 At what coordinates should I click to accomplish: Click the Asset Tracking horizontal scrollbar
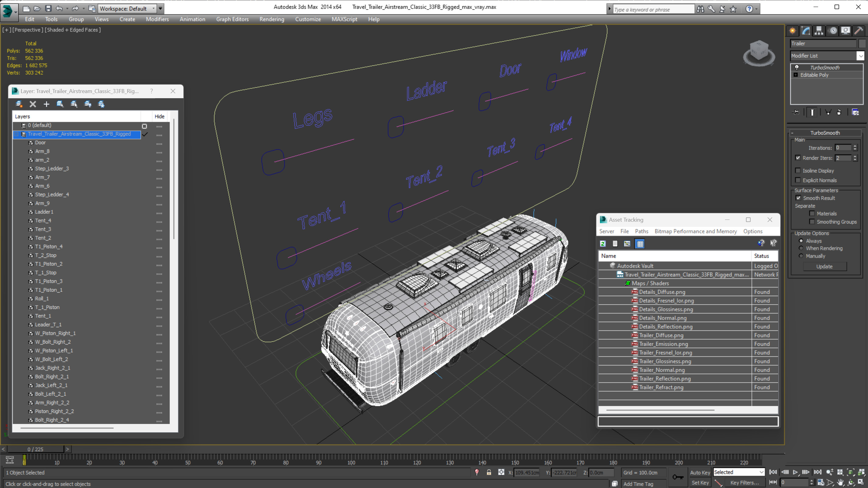tap(660, 410)
